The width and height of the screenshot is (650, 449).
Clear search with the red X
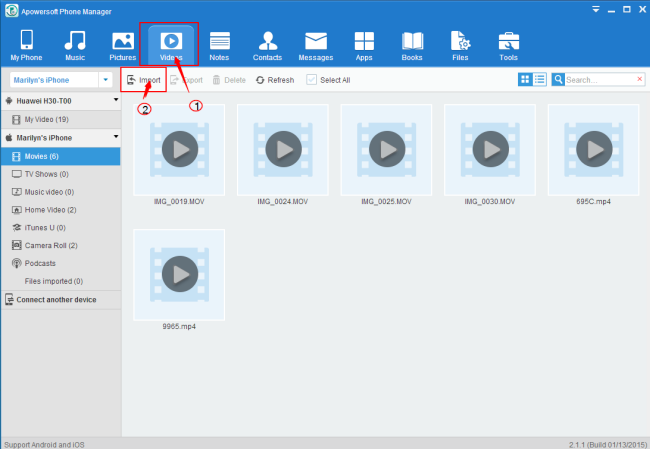tap(640, 79)
